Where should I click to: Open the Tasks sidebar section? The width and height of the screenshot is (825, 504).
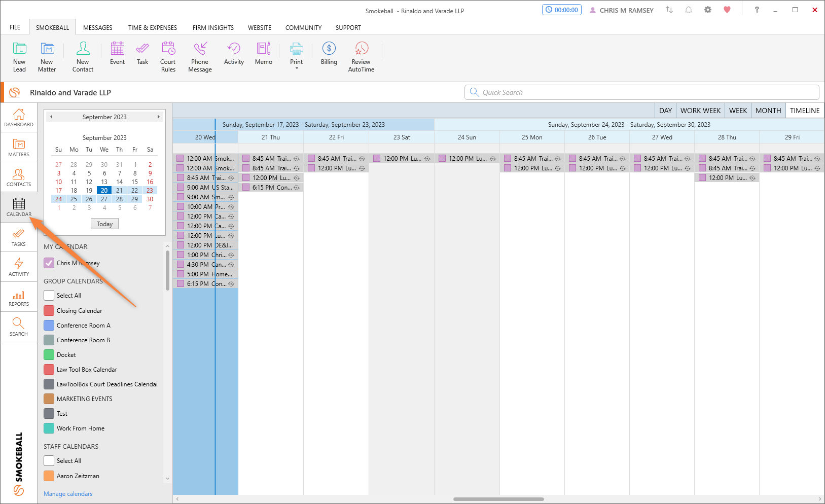click(x=19, y=237)
